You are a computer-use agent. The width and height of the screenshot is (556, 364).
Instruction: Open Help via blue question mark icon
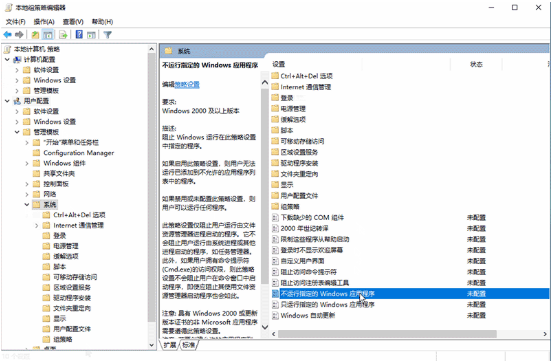pos(79,34)
